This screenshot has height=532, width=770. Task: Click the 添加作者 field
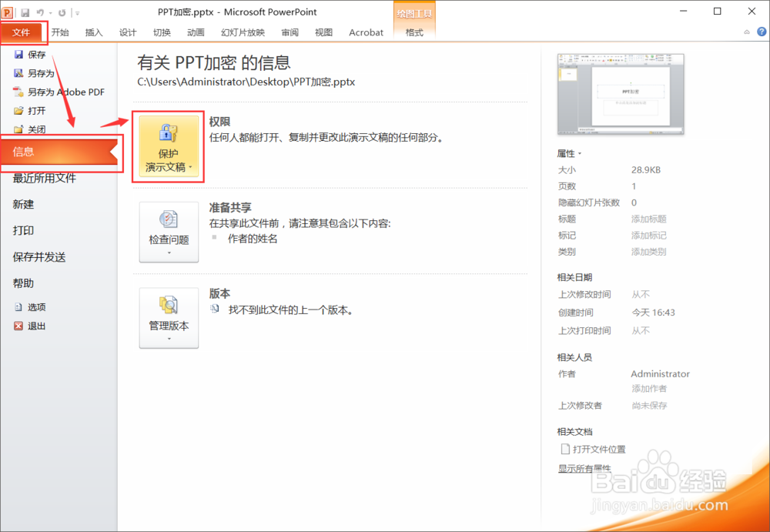tap(649, 389)
